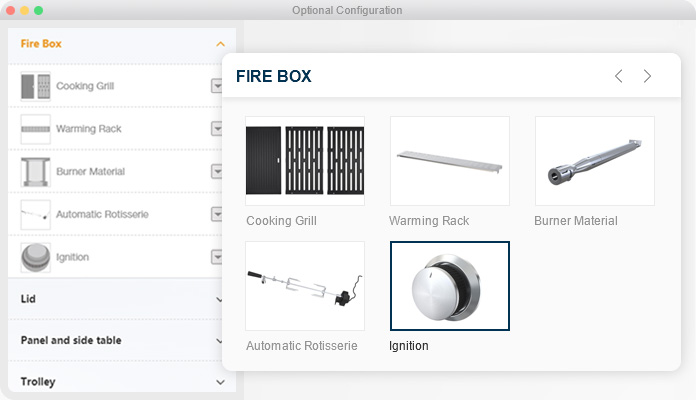Open the Cooking Grill dropdown arrow
Screen dimensions: 696x400
(x=216, y=86)
